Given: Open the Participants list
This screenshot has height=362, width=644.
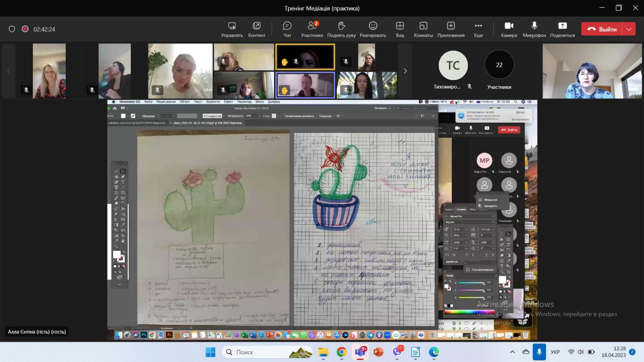Looking at the screenshot, I should pos(312,29).
